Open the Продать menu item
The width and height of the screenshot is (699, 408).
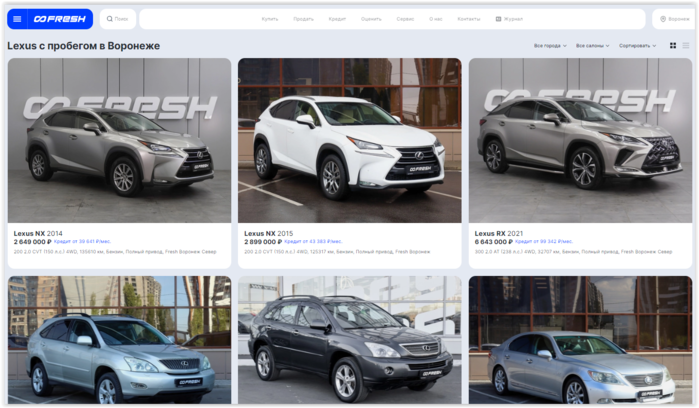click(304, 19)
